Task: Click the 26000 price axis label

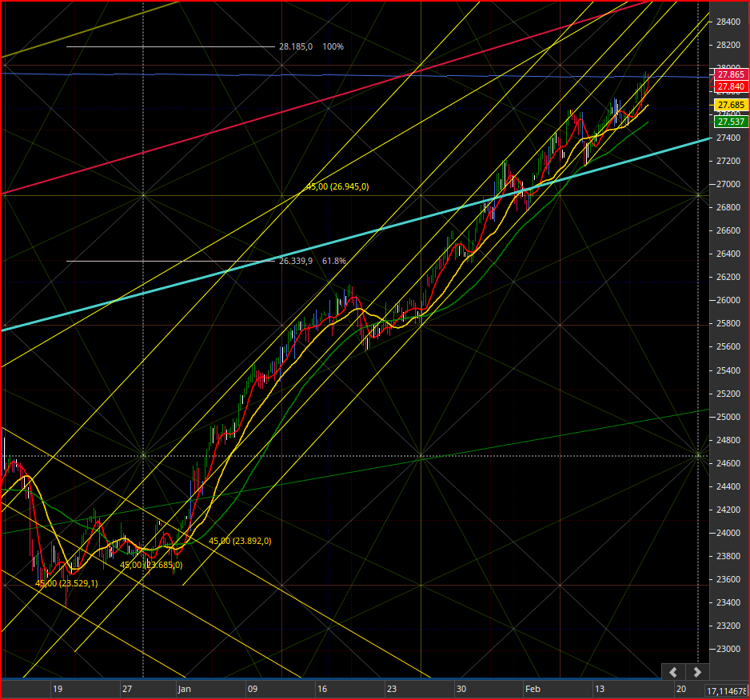Action: tap(728, 301)
